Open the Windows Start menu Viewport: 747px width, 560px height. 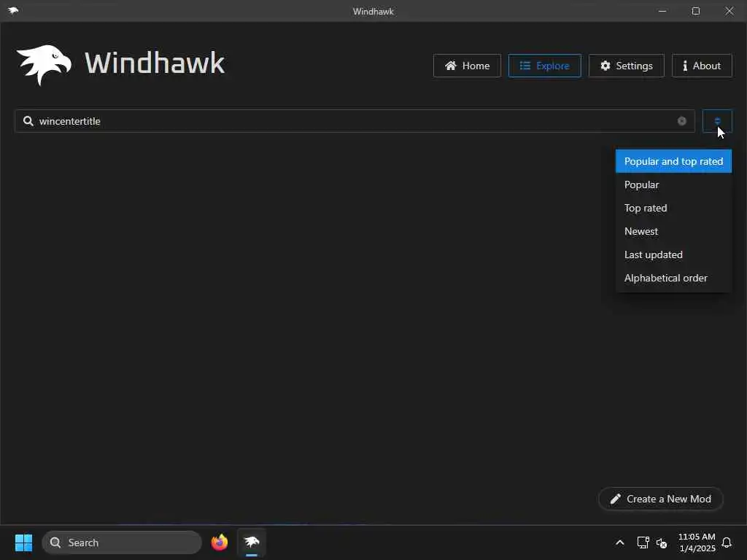click(23, 542)
